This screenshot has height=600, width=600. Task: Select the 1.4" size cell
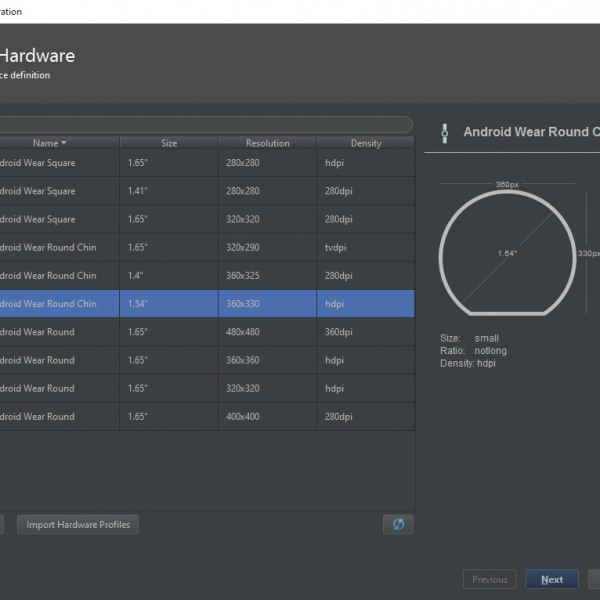(x=169, y=276)
